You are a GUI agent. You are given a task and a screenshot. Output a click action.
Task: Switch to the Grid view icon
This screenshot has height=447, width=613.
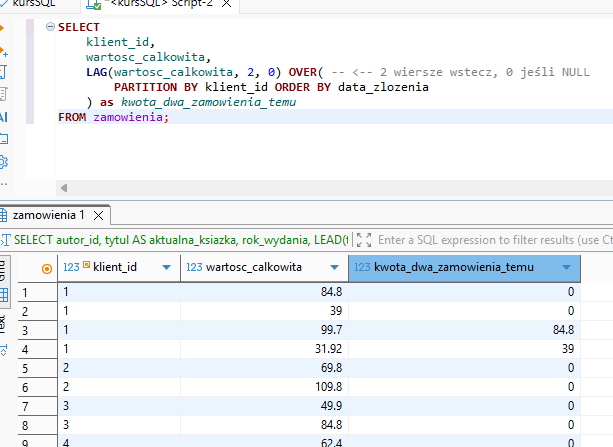4,294
